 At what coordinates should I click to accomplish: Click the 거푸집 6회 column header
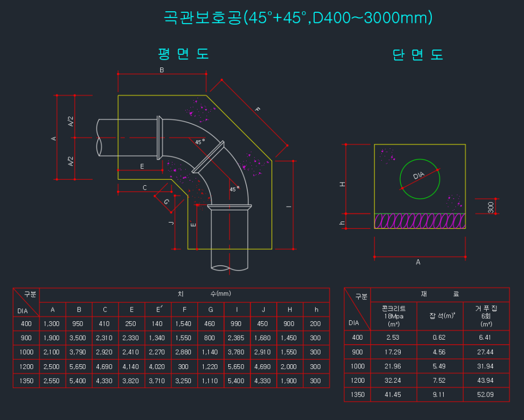(486, 316)
